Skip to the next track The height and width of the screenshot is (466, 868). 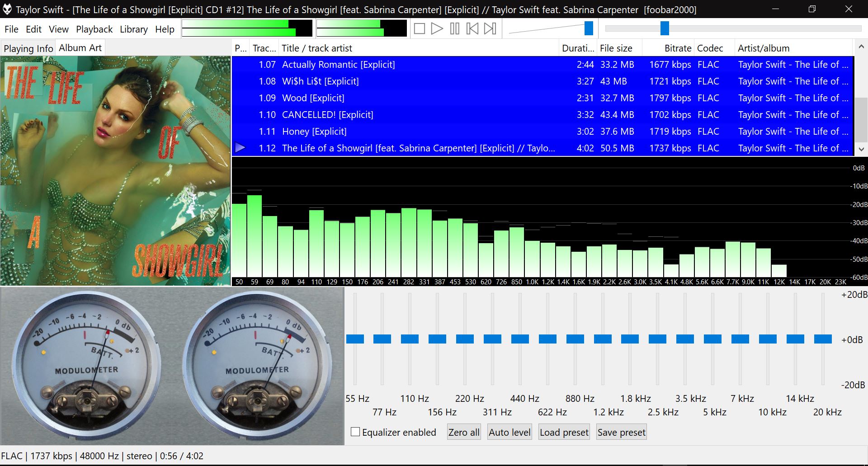[490, 29]
